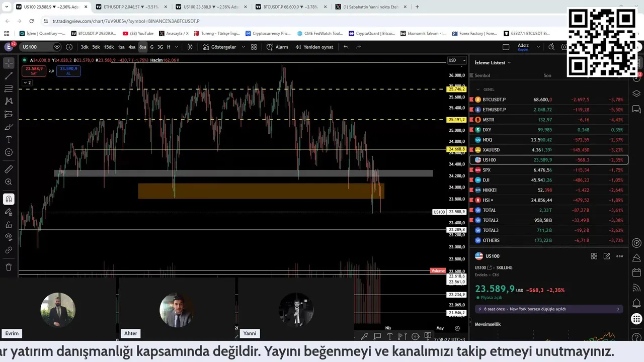Click the browser reload button
644x362 pixels.
coord(31,21)
